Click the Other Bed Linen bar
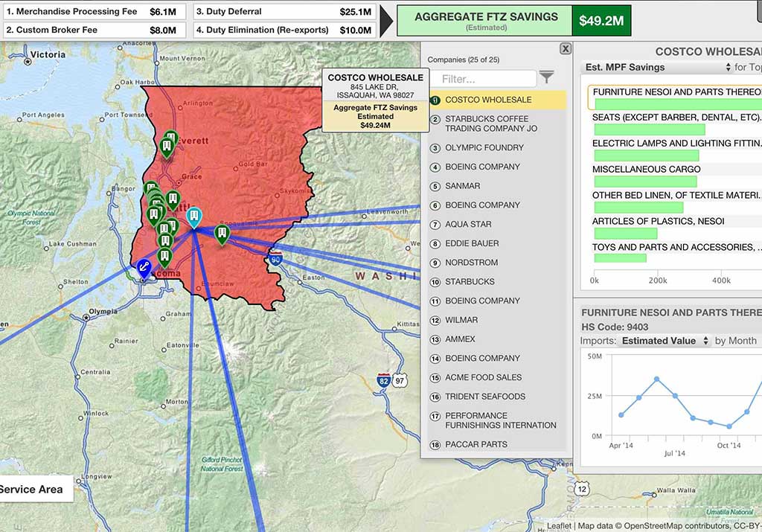Image resolution: width=762 pixels, height=532 pixels. (x=639, y=208)
